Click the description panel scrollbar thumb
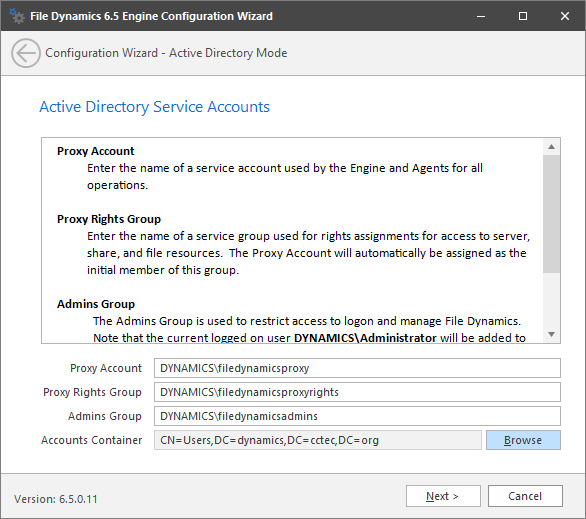Image resolution: width=586 pixels, height=519 pixels. coord(551,214)
